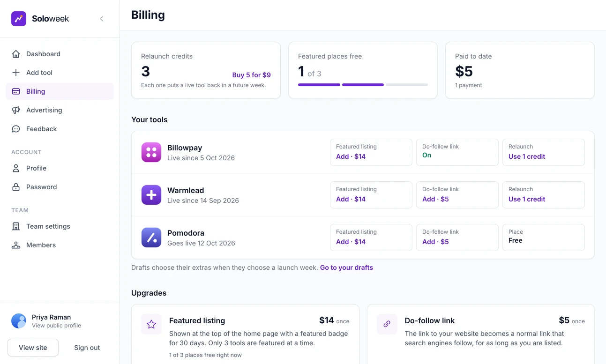The height and width of the screenshot is (364, 606).
Task: Click Buy 5 for $9 link
Action: (x=252, y=75)
